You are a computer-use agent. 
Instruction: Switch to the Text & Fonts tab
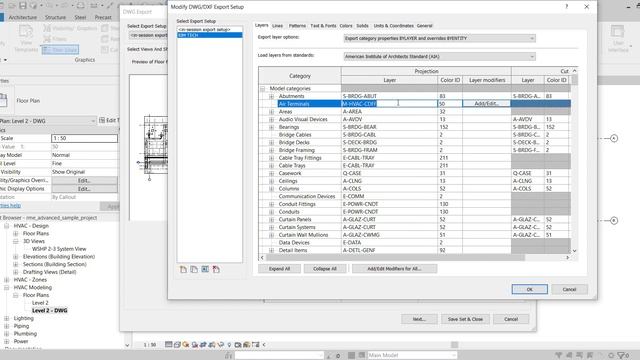(323, 26)
